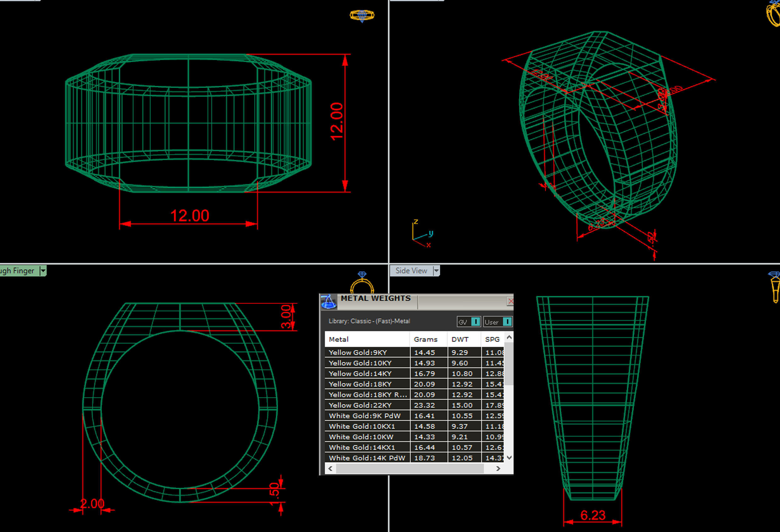Click the vertical 12.00 dimension in top view
Viewport: 780px width, 532px height.
tap(337, 121)
